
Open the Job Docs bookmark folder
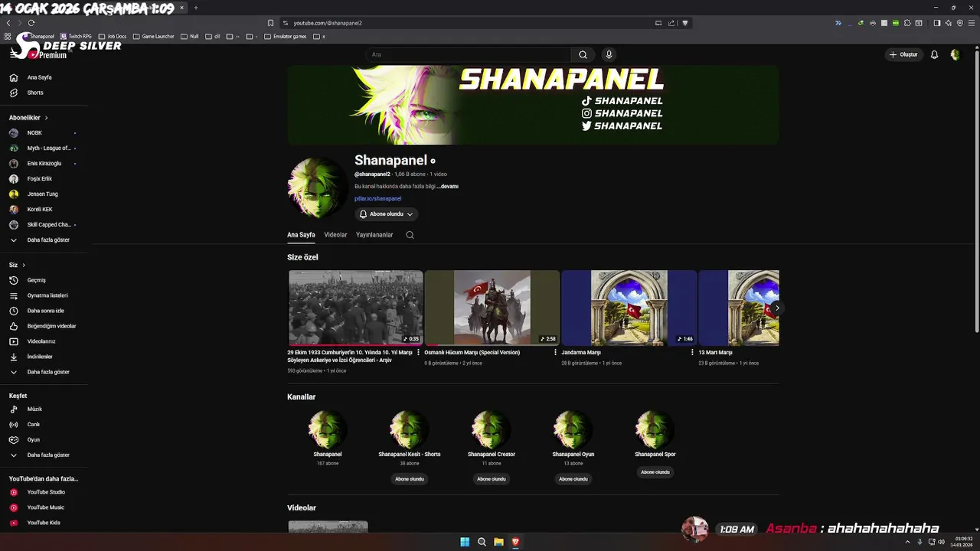113,36
